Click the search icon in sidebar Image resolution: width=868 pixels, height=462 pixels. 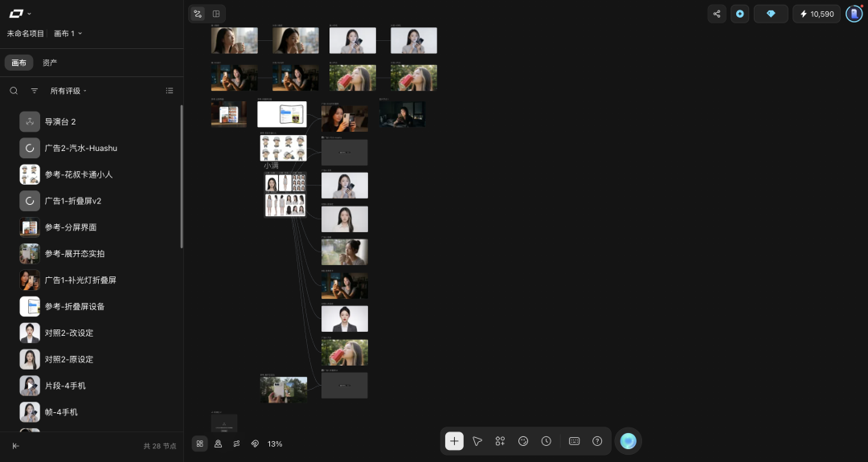[14, 91]
